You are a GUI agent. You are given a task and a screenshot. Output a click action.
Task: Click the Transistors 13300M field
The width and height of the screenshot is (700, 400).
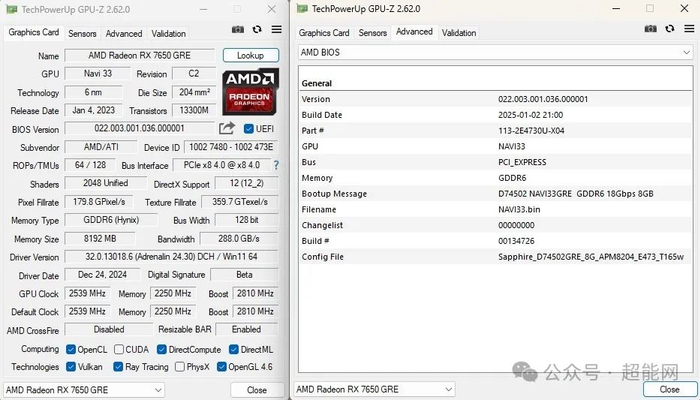point(194,110)
